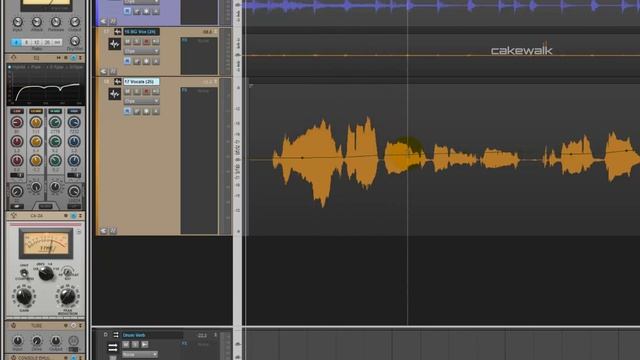This screenshot has width=640, height=360.
Task: Open edit filter dropdown on 17 Vocals track
Action: point(141,101)
